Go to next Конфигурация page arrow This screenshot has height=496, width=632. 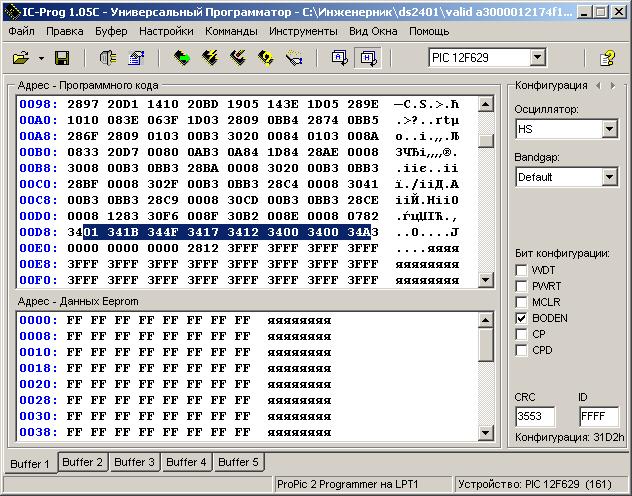[x=613, y=85]
